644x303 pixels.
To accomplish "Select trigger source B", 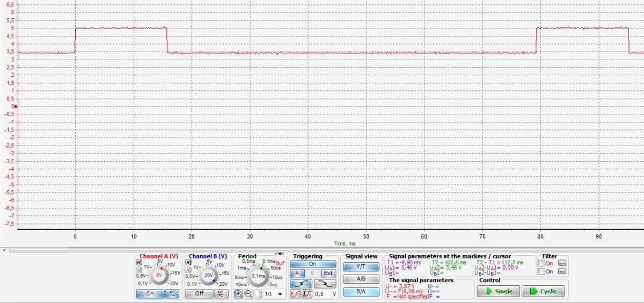I will click(x=312, y=273).
